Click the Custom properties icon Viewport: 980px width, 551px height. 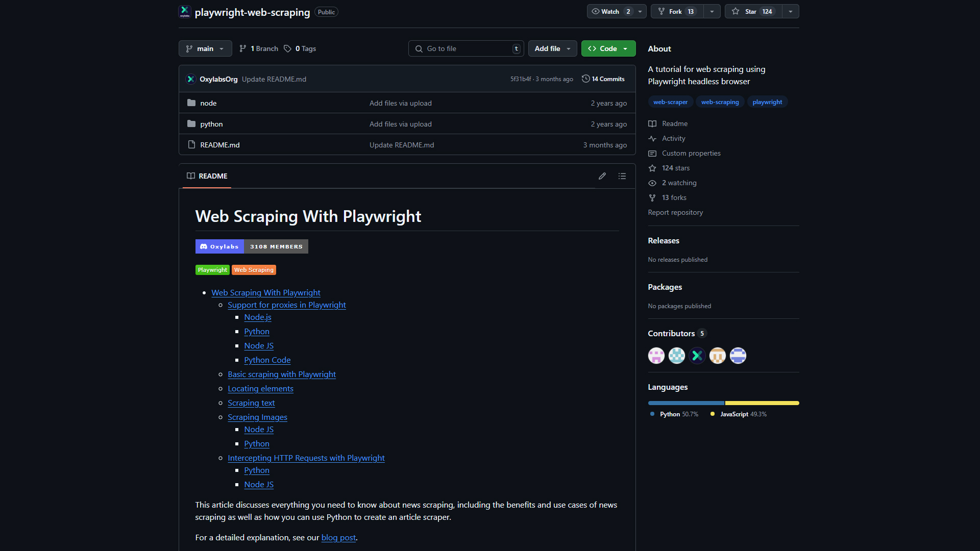tap(652, 153)
